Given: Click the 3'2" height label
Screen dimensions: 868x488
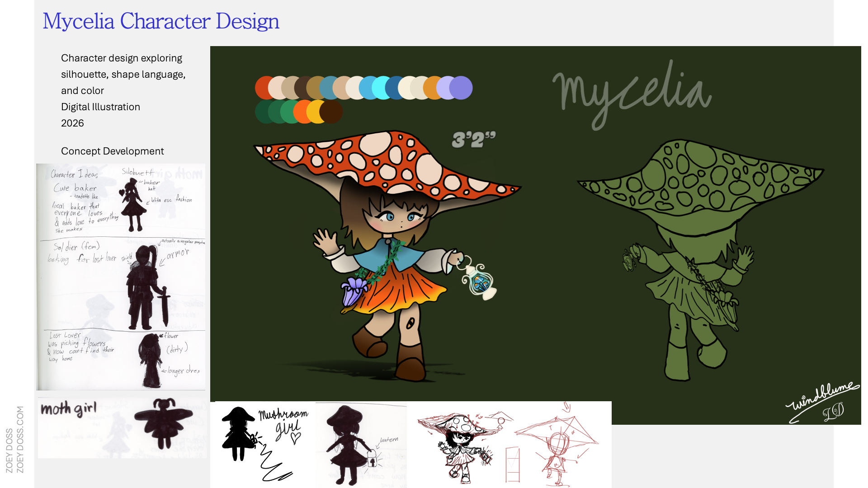Looking at the screenshot, I should (474, 140).
